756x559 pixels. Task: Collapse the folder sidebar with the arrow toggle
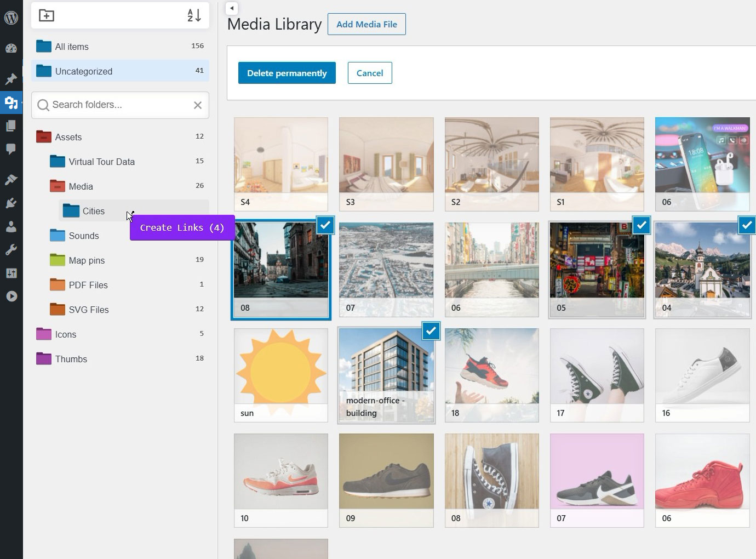click(x=232, y=8)
